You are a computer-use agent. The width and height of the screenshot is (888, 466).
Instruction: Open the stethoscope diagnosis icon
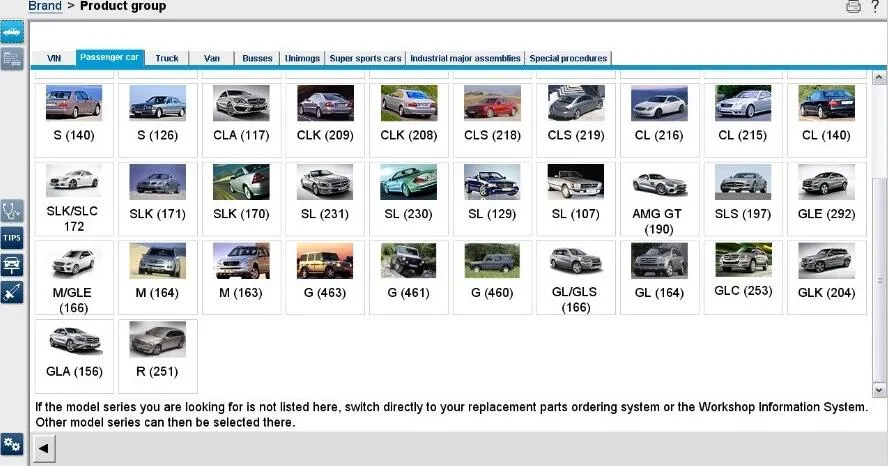pos(12,211)
